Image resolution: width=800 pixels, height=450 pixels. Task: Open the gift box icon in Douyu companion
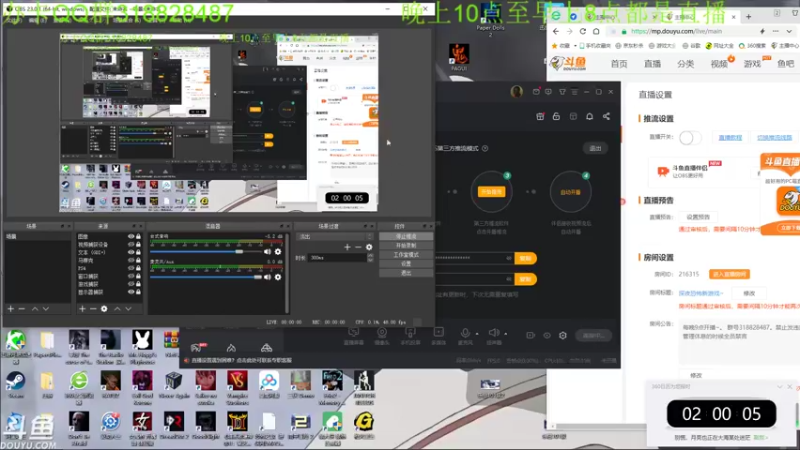[x=540, y=116]
